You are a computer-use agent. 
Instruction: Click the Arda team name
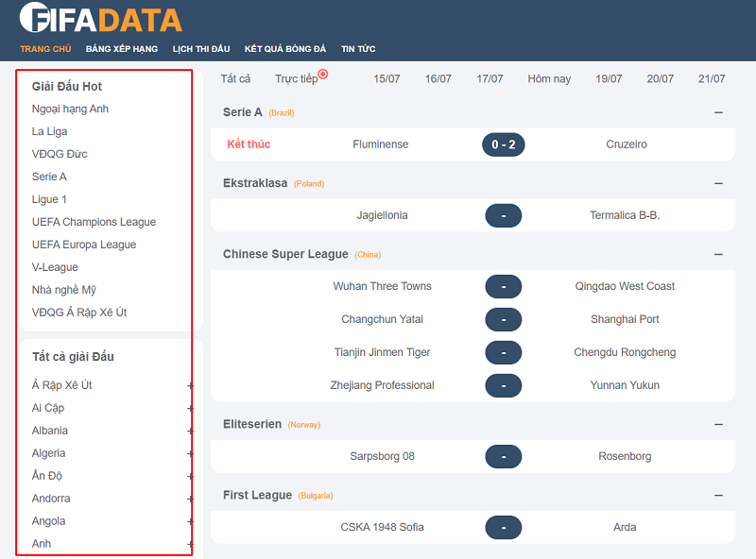(625, 527)
